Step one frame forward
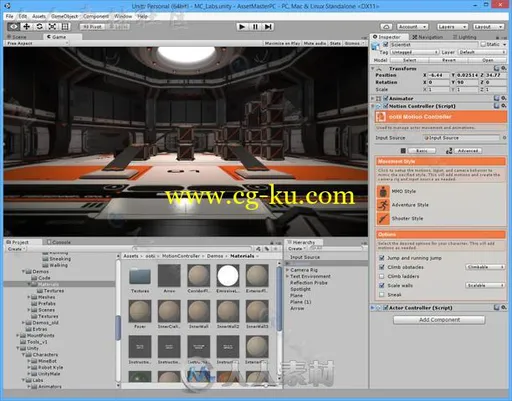The image size is (512, 401). pos(268,27)
